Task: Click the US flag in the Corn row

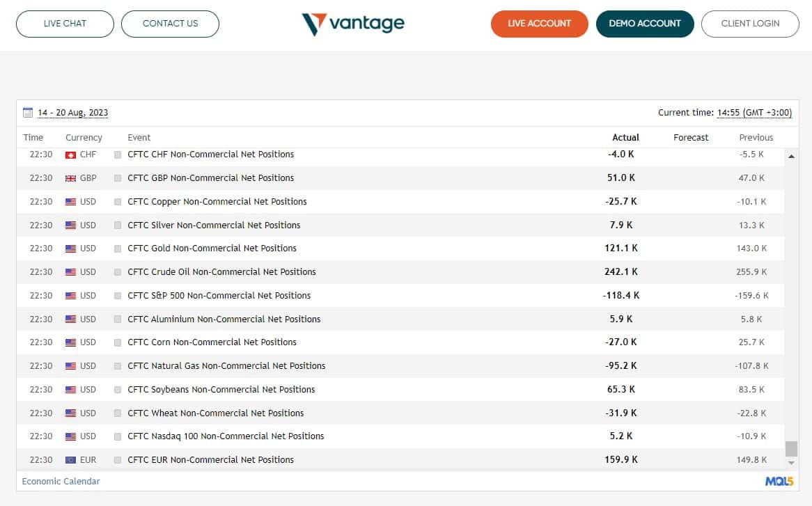Action: (x=70, y=342)
